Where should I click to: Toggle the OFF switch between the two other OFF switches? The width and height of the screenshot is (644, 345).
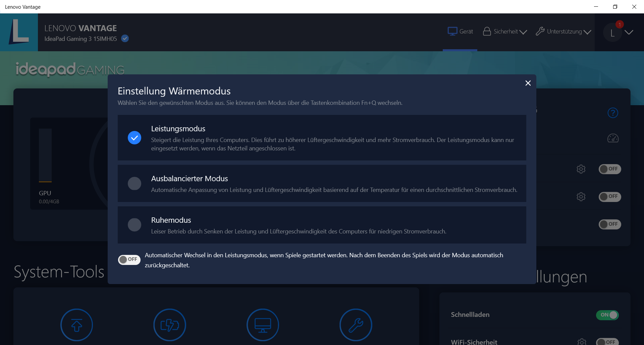click(x=610, y=197)
